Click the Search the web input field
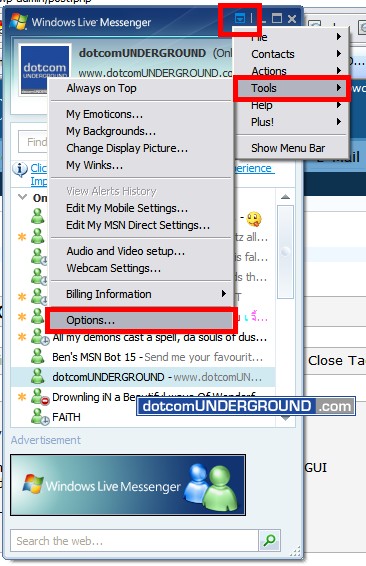 click(134, 541)
